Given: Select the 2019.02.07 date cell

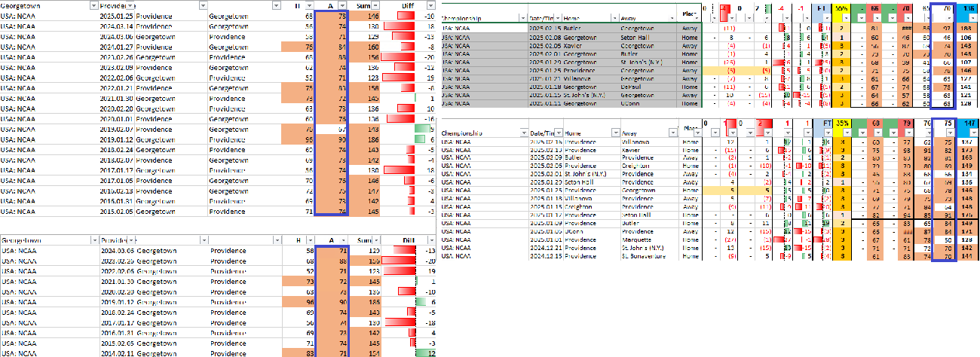Looking at the screenshot, I should pos(117,129).
